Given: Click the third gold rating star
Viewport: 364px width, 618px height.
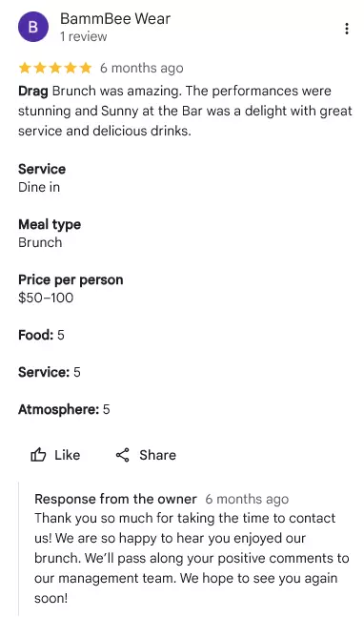Looking at the screenshot, I should (55, 68).
